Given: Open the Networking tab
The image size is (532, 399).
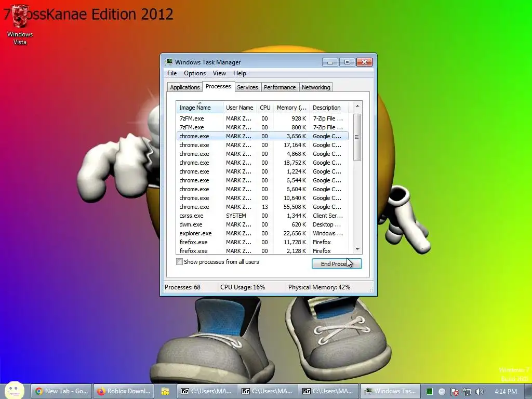Looking at the screenshot, I should pos(316,87).
